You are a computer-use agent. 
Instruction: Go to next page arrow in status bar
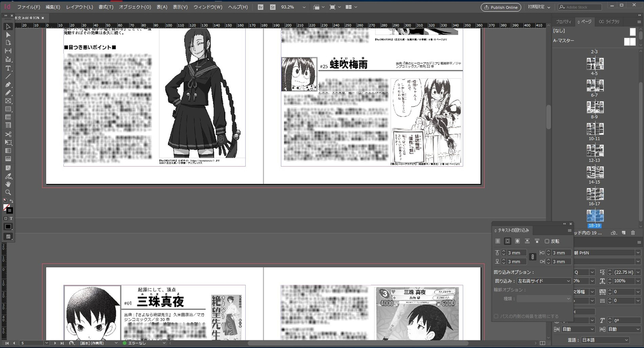[55, 342]
